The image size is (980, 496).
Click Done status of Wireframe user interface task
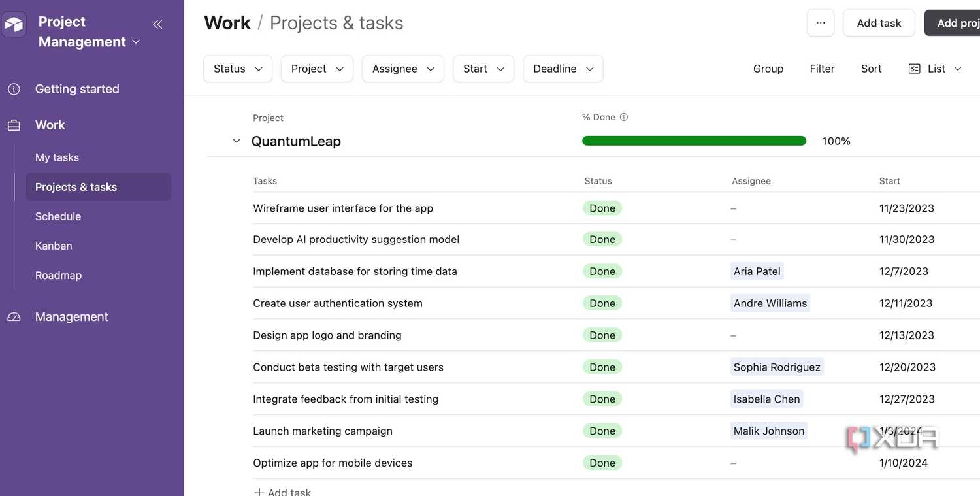(602, 208)
